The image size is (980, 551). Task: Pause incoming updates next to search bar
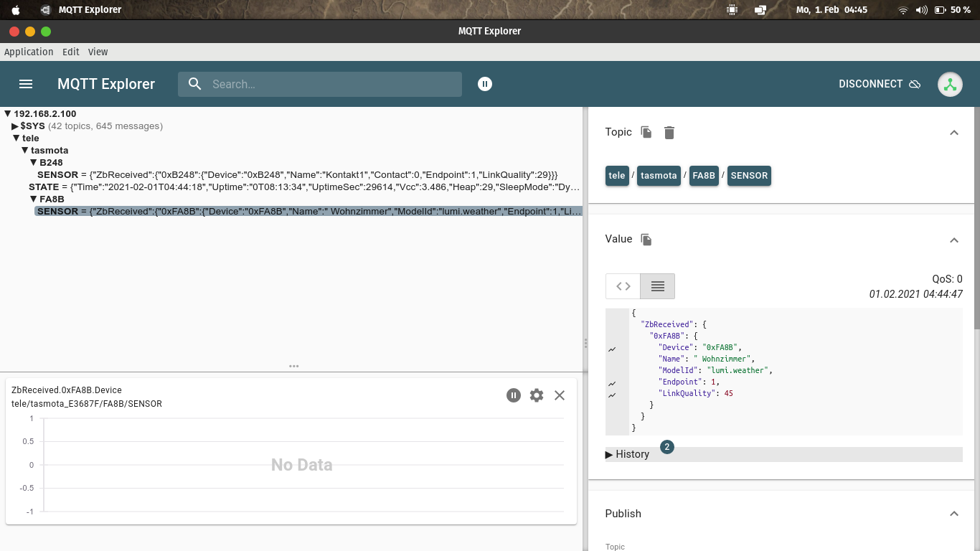click(485, 84)
